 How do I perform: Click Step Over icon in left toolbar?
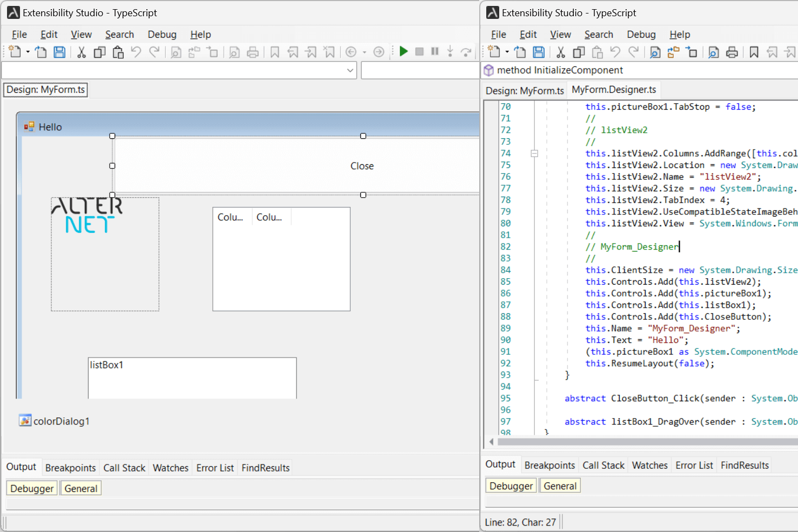466,52
